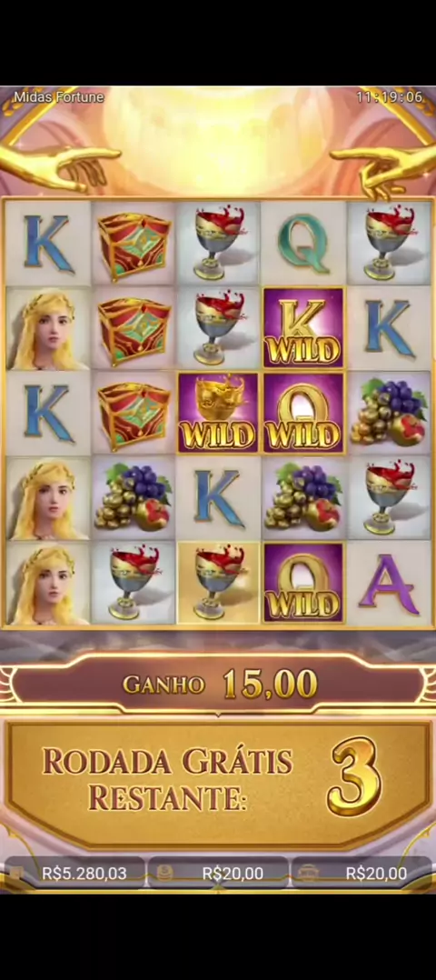The height and width of the screenshot is (980, 436).
Task: Tap the Rodada Grátis Restante panel text
Action: coord(167,779)
